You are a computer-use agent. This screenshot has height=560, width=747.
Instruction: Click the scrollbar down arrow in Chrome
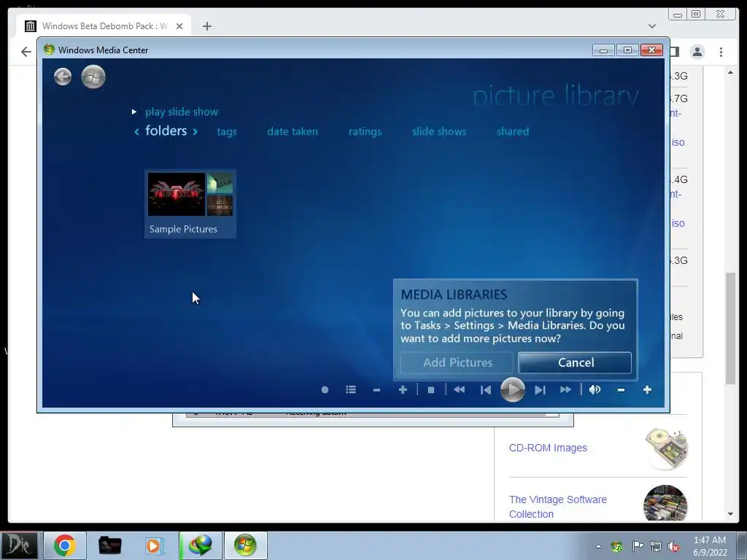point(730,514)
